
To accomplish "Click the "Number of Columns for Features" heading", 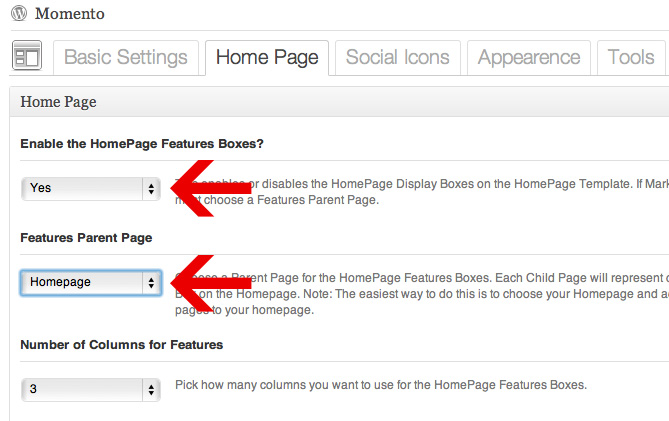I will coord(121,344).
